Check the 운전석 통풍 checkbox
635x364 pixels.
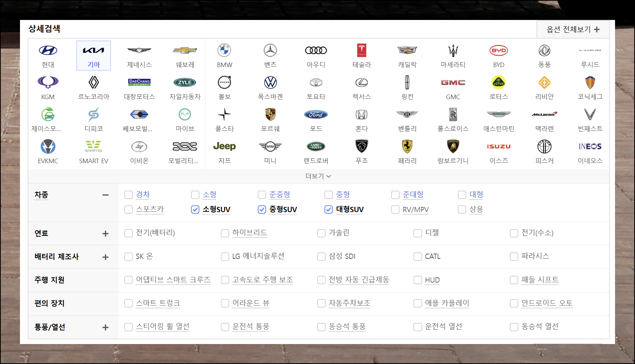tap(225, 327)
